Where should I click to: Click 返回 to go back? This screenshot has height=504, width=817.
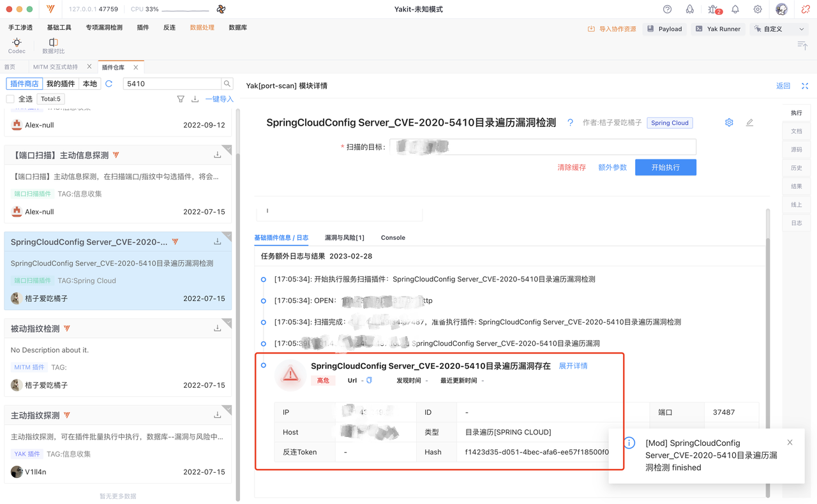(783, 85)
